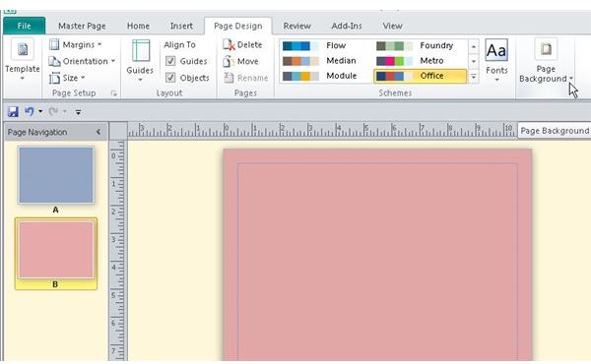
Task: Select the Metro color scheme
Action: [420, 61]
